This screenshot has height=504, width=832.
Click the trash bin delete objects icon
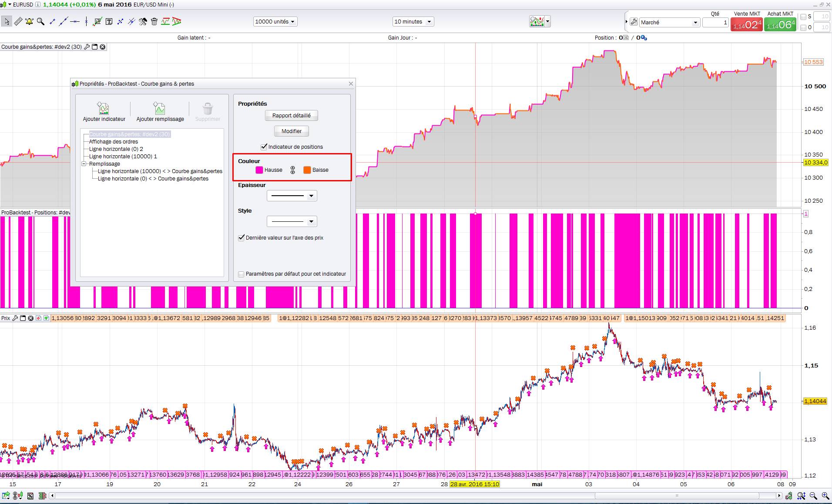pos(154,21)
